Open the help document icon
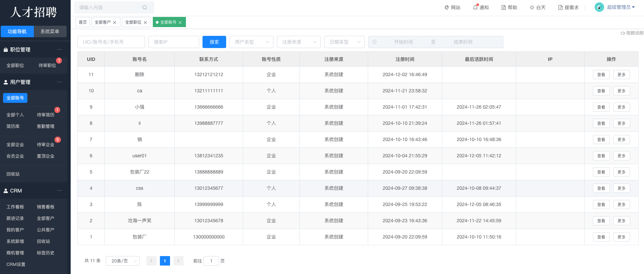644x274 pixels. tap(504, 7)
